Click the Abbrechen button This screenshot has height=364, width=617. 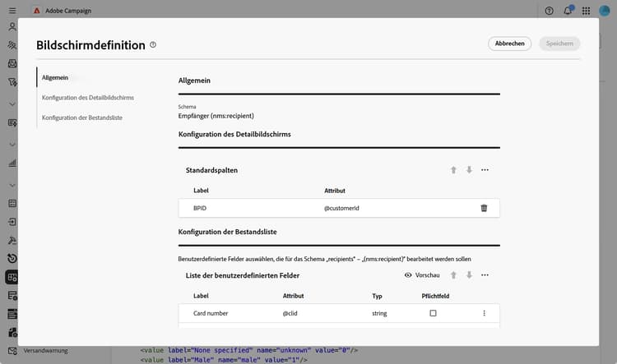(509, 44)
